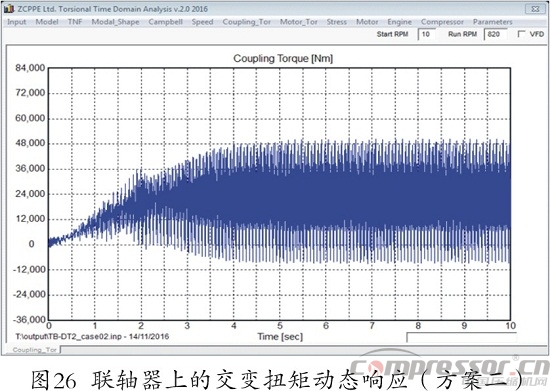Click the Run RPM input field
Screen dimensions: 550x391
coord(495,34)
